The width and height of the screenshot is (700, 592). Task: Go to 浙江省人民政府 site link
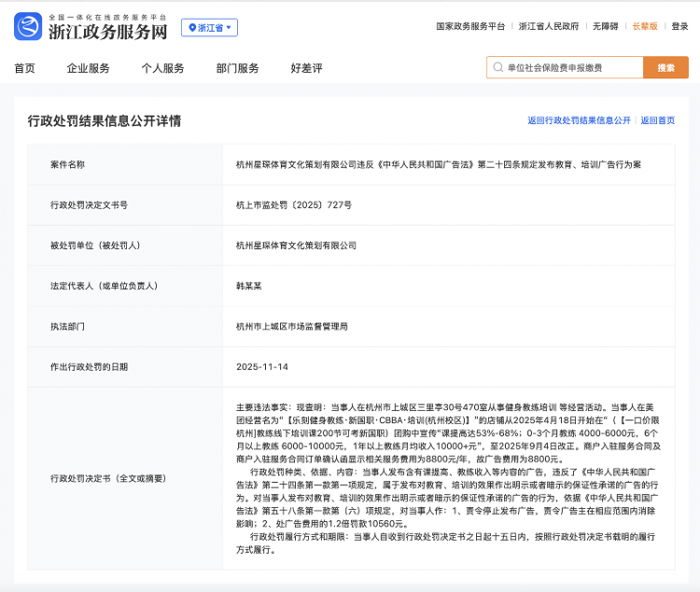click(x=548, y=27)
